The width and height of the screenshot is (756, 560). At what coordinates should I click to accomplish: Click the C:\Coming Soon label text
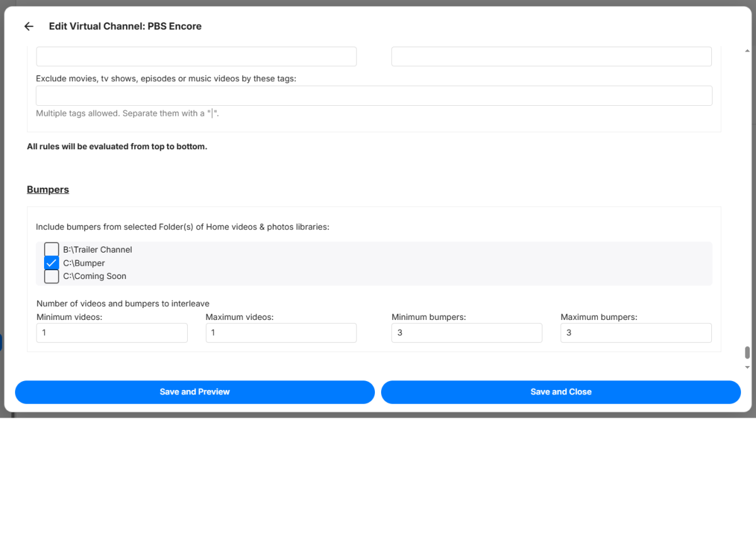(x=94, y=276)
